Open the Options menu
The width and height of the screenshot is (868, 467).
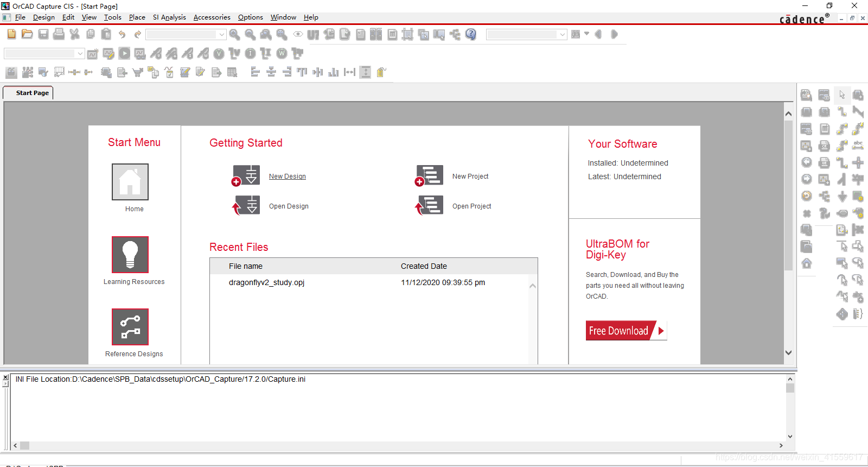[x=251, y=17]
